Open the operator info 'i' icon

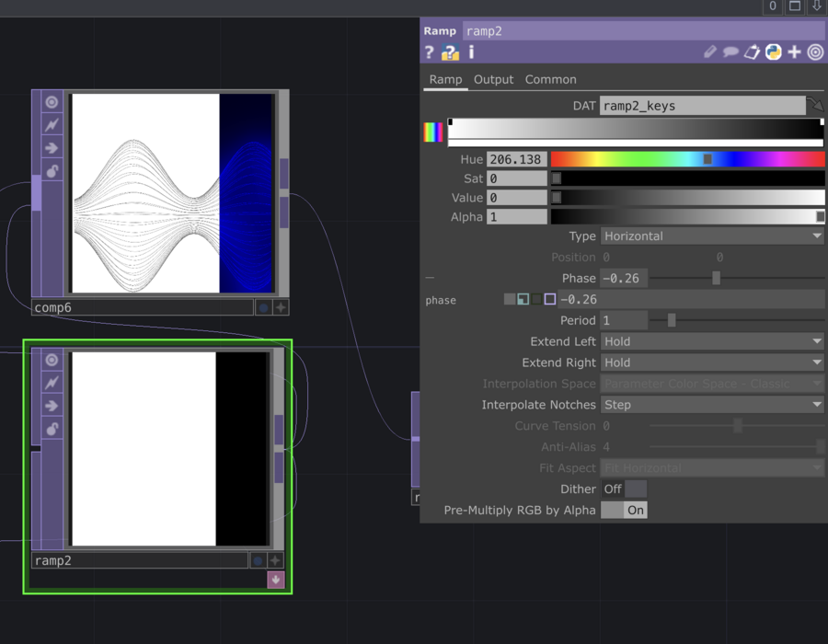coord(471,53)
